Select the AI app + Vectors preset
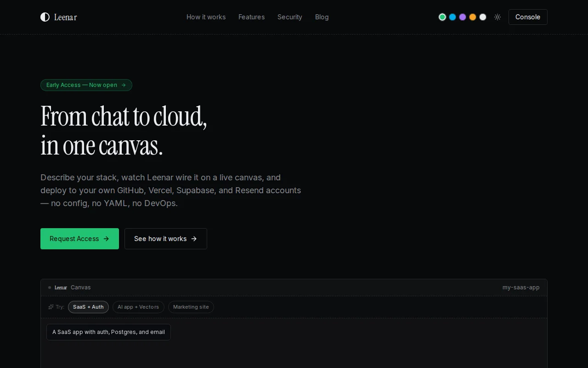This screenshot has width=588, height=368. (138, 307)
